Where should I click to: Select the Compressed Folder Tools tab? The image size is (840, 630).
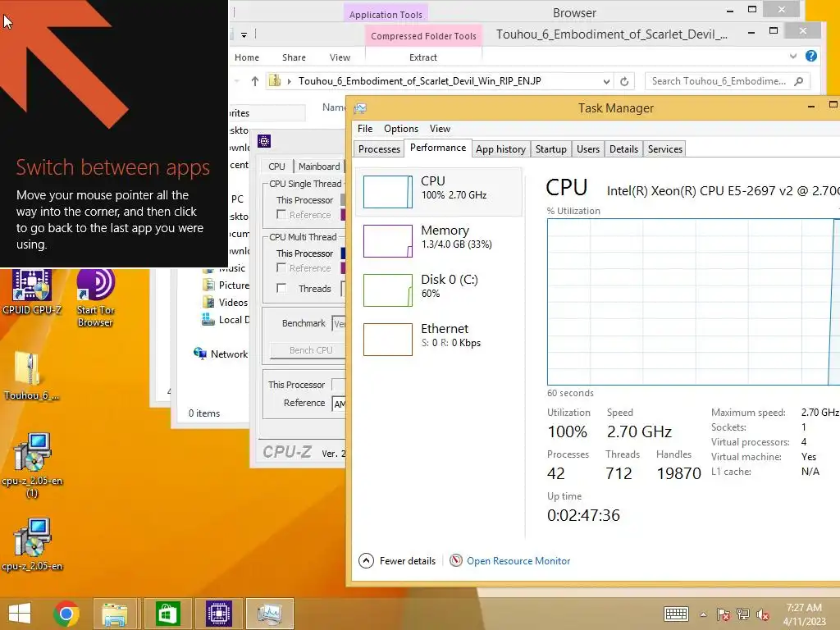coord(423,36)
